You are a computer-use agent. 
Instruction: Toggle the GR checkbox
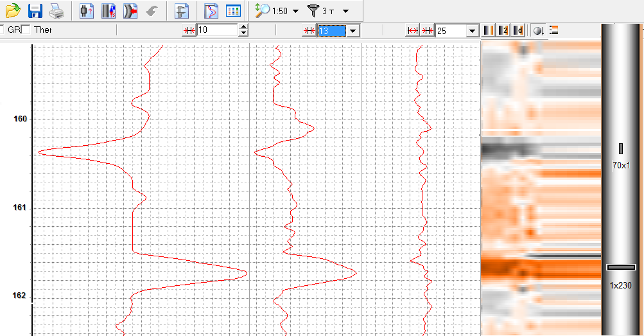(2, 30)
